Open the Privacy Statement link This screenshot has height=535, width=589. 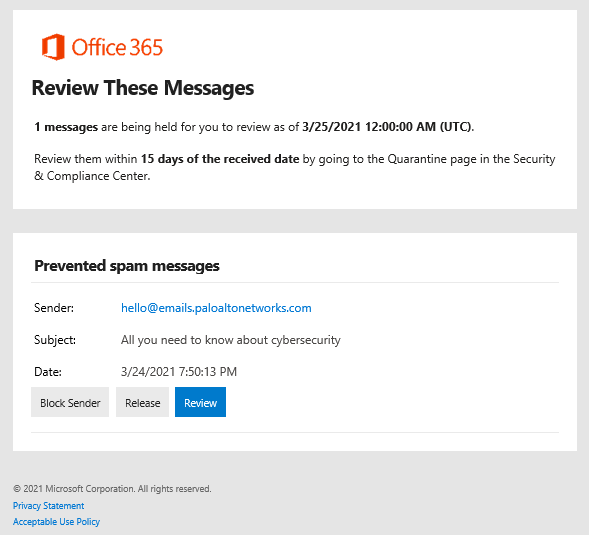coord(48,506)
